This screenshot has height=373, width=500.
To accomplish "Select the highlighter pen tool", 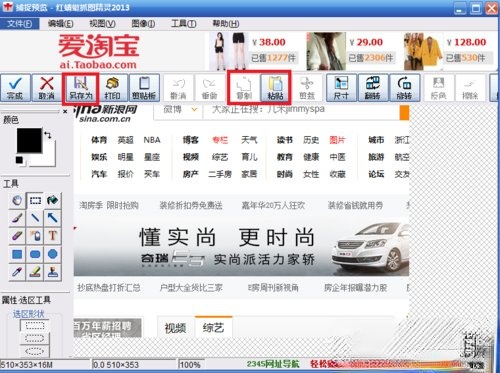I will (x=35, y=272).
